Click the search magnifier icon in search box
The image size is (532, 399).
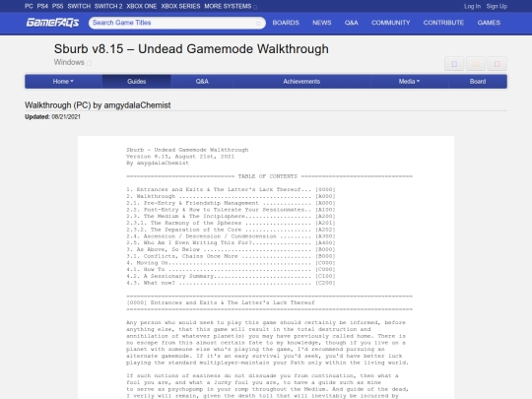pos(258,23)
